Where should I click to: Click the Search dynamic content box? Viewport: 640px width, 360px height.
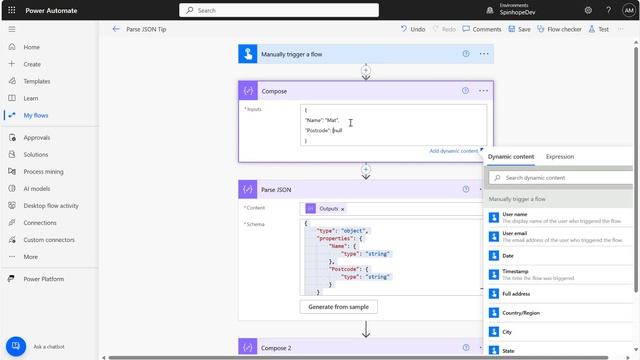pos(561,178)
